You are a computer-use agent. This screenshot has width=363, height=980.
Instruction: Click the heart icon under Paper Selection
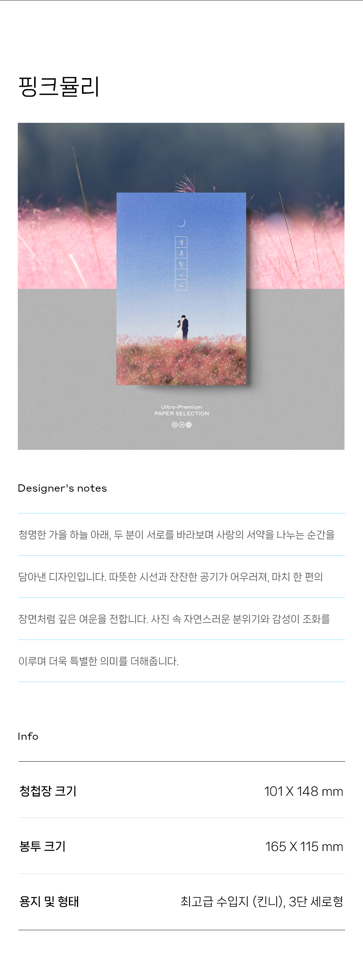(175, 425)
